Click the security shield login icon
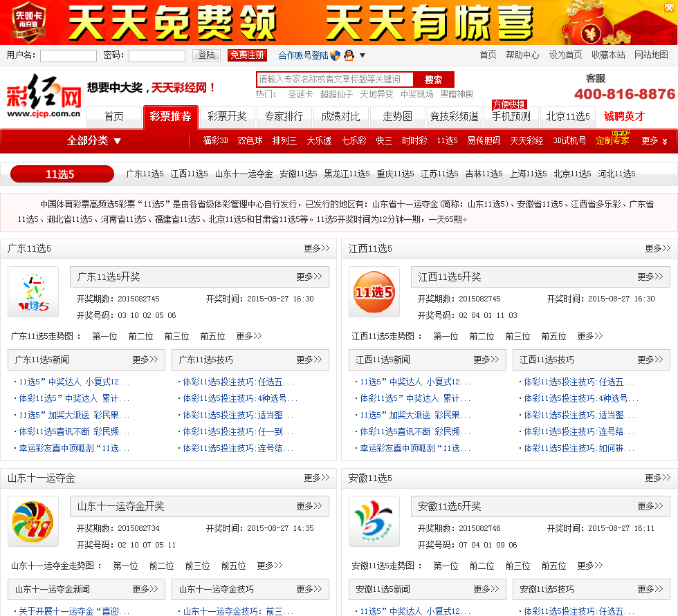This screenshot has width=678, height=616. tap(335, 55)
